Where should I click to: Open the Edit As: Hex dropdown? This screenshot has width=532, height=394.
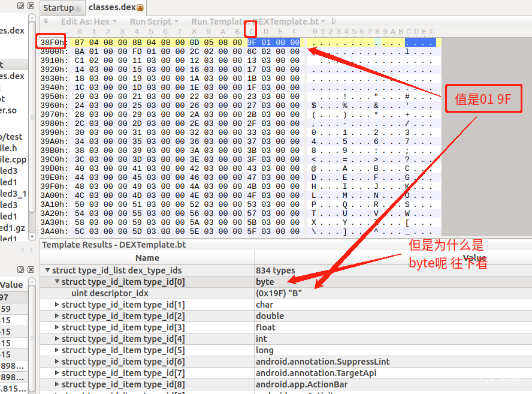pos(89,22)
